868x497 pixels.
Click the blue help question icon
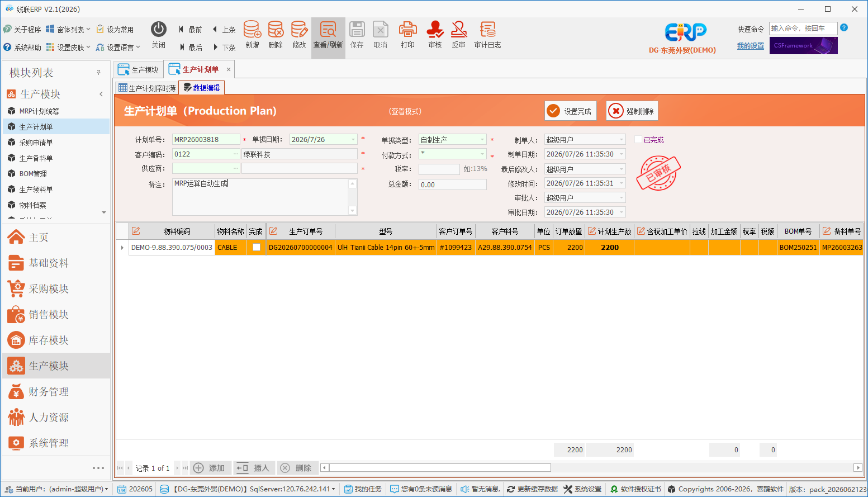pyautogui.click(x=844, y=27)
